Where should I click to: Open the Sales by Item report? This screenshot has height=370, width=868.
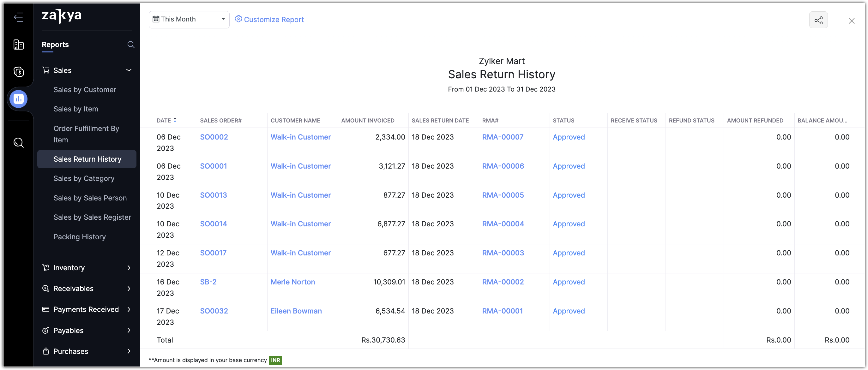[76, 109]
